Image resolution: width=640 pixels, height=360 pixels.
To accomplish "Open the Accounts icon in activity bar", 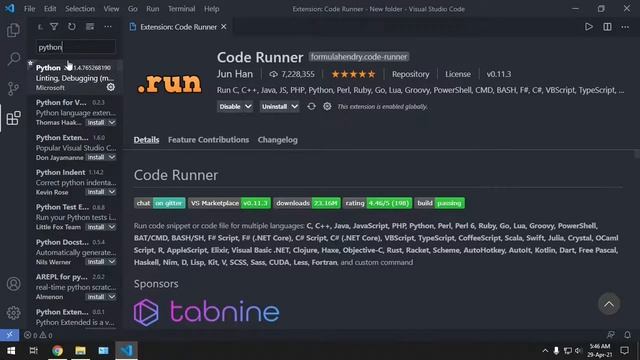I will click(13, 284).
